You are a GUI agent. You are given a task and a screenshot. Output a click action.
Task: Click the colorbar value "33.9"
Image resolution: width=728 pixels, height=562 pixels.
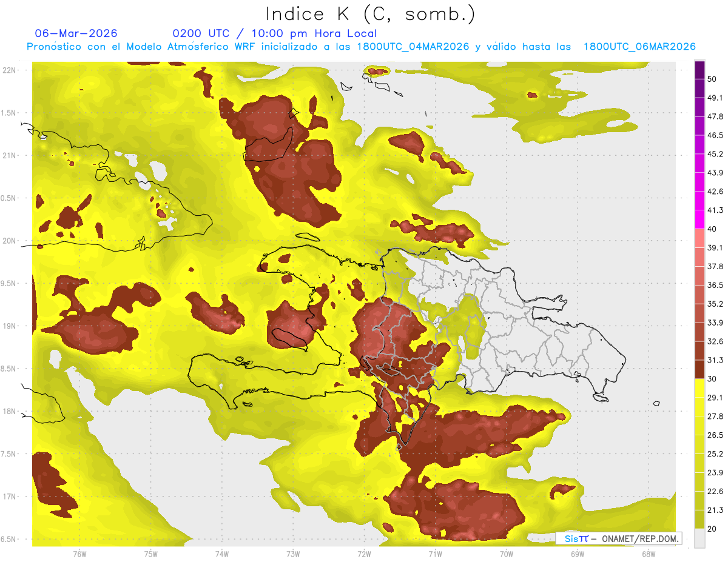tap(715, 323)
